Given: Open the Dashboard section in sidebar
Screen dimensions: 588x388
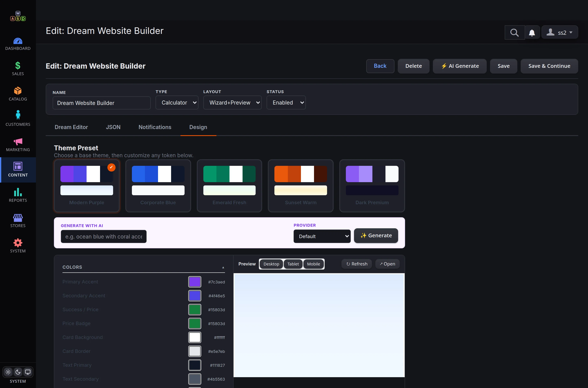Looking at the screenshot, I should pyautogui.click(x=18, y=44).
